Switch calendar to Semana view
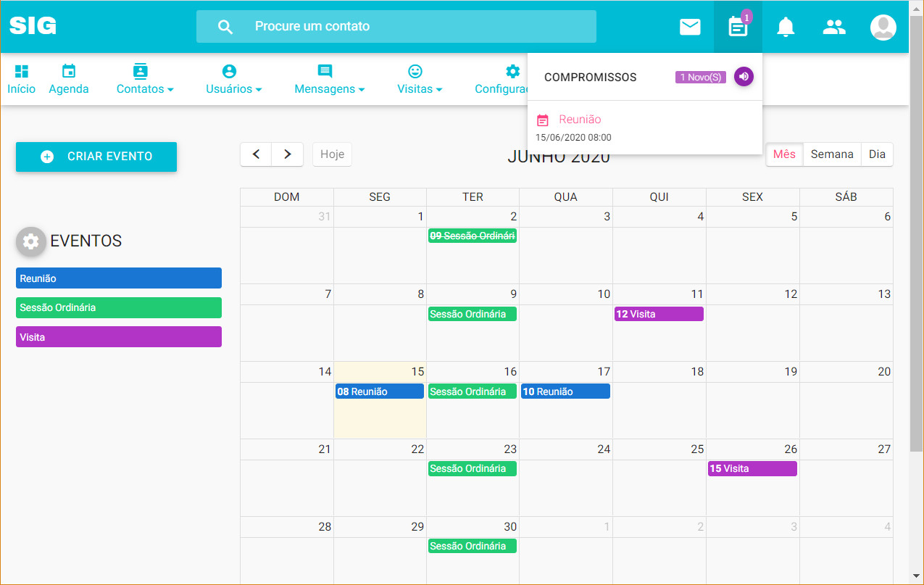Image resolution: width=924 pixels, height=585 pixels. pos(832,154)
